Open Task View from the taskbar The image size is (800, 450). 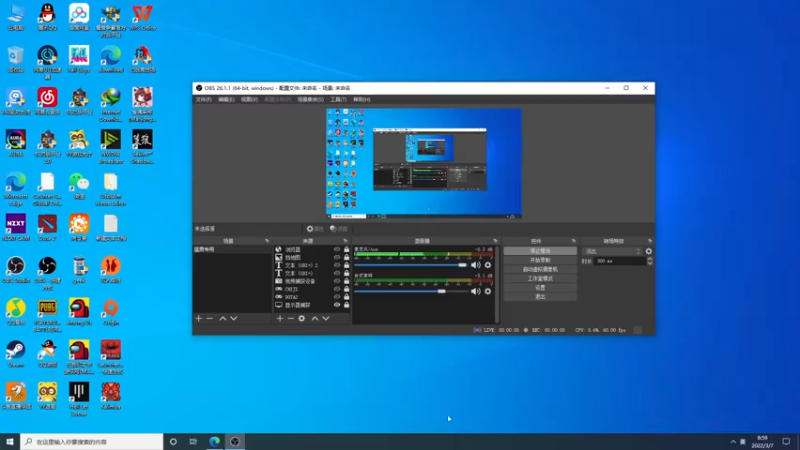coord(193,442)
